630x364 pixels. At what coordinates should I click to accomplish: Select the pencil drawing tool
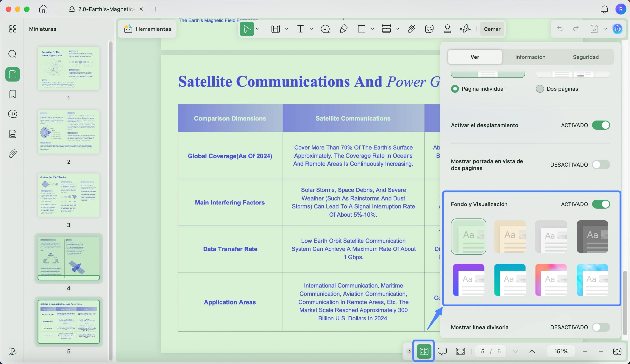[x=344, y=29]
